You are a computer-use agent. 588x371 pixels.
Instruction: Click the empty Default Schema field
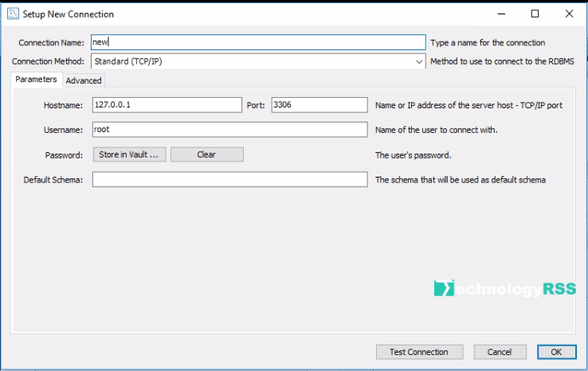pyautogui.click(x=229, y=180)
